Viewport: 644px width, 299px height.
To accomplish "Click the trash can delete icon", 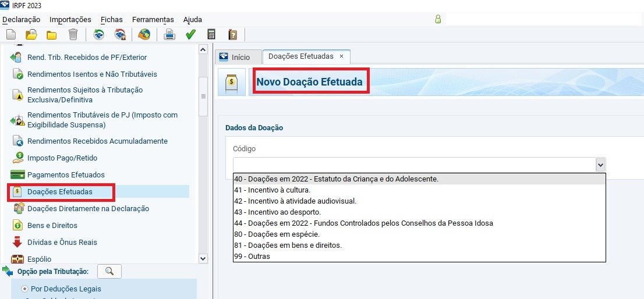I will click(73, 35).
